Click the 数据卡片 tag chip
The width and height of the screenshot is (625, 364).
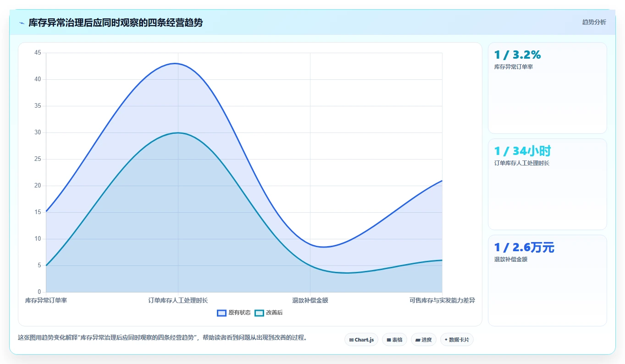457,340
